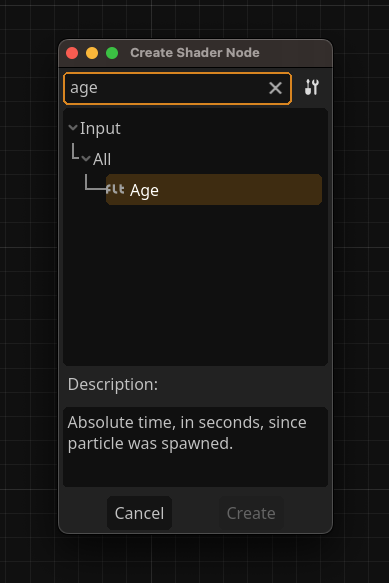Viewport: 389px width, 583px height.
Task: Close the dialog with the red button
Action: pos(72,53)
